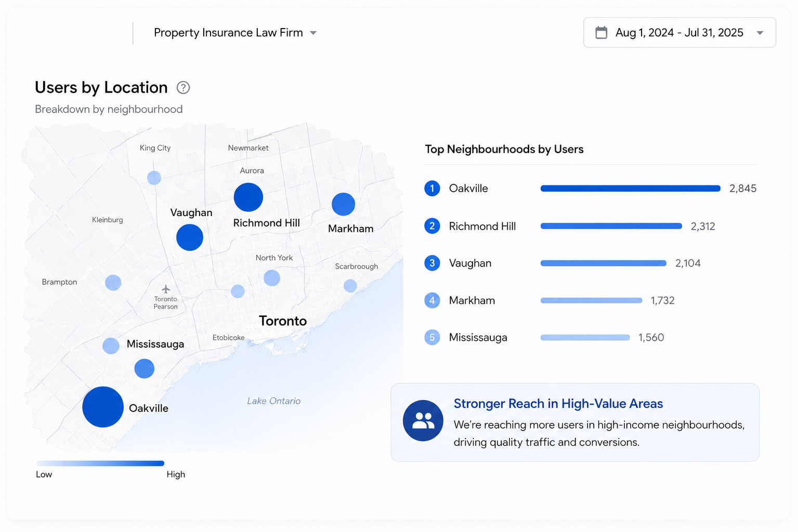Click the 2,104 value for Vaughan
Image resolution: width=798 pixels, height=532 pixels.
688,263
